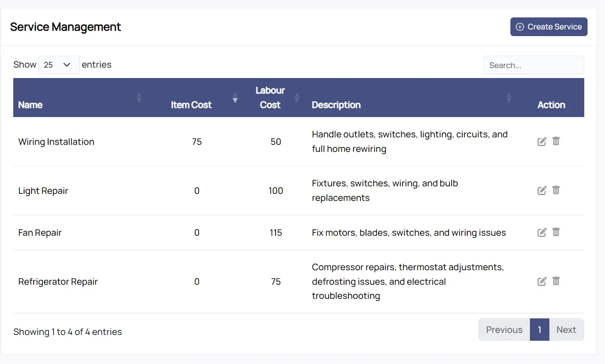The width and height of the screenshot is (605, 364).
Task: Edit the Fan Repair service
Action: 542,232
